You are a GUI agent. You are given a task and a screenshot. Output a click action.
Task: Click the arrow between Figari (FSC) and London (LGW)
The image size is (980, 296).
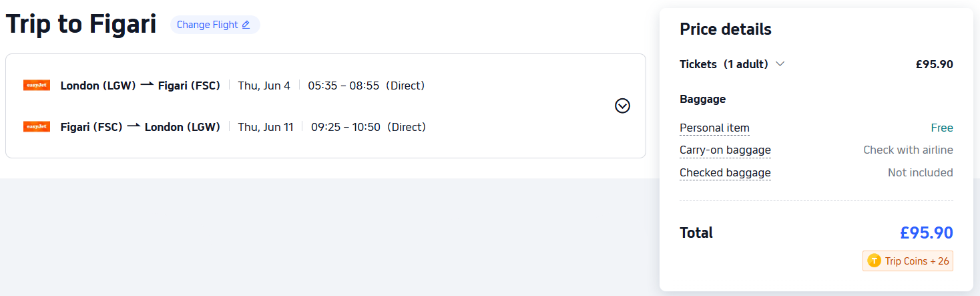(x=134, y=126)
